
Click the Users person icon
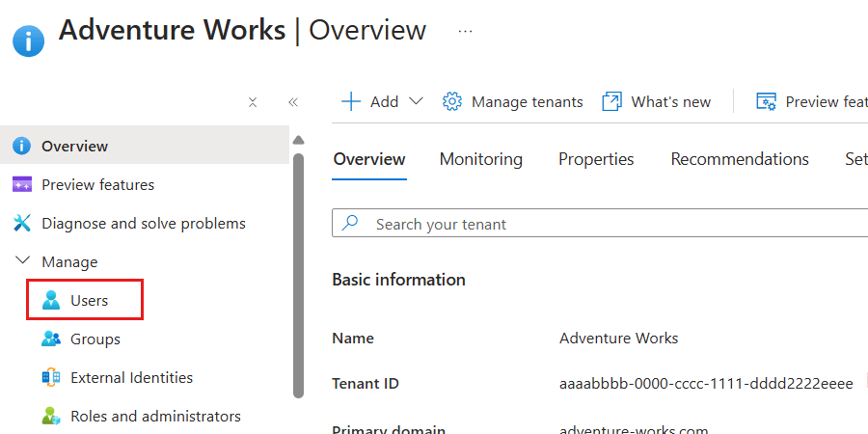(x=51, y=301)
